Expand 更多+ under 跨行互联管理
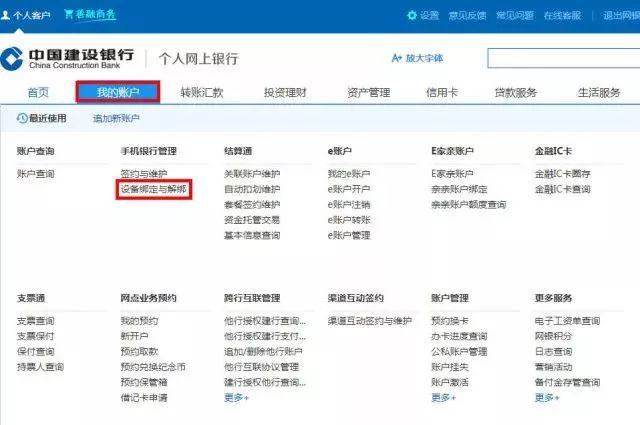Image resolution: width=640 pixels, height=425 pixels. click(x=236, y=397)
